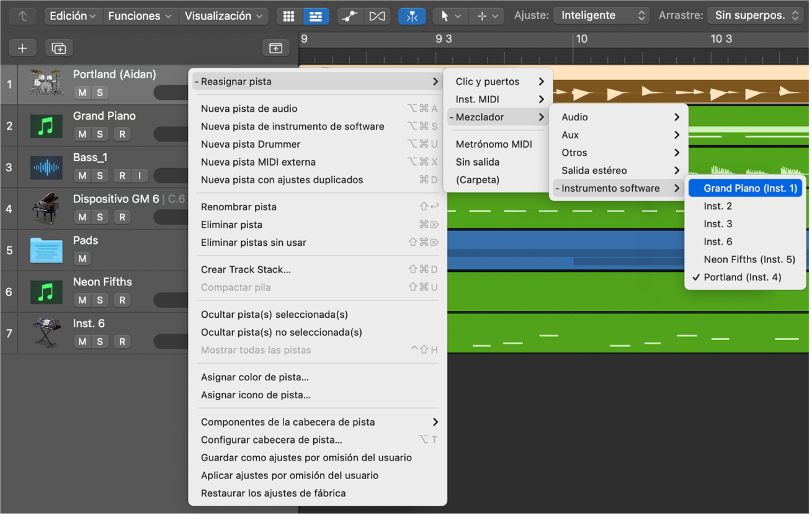This screenshot has width=812, height=515.
Task: Open the Ajuste Inteligente popup
Action: point(601,16)
